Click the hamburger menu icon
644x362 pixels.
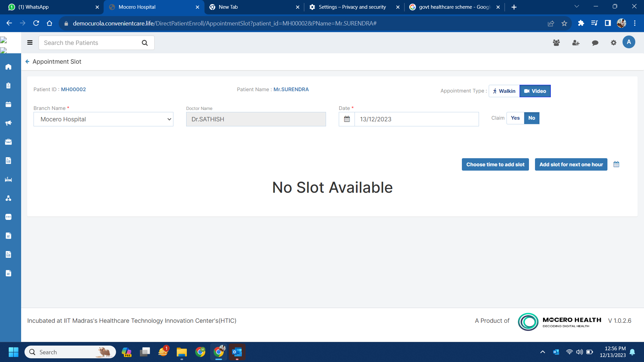[30, 43]
